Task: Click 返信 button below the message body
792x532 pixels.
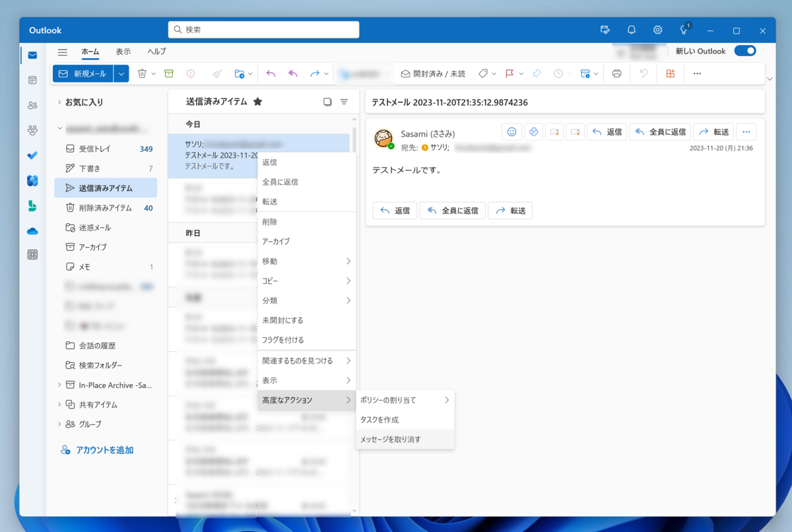Action: (x=395, y=211)
